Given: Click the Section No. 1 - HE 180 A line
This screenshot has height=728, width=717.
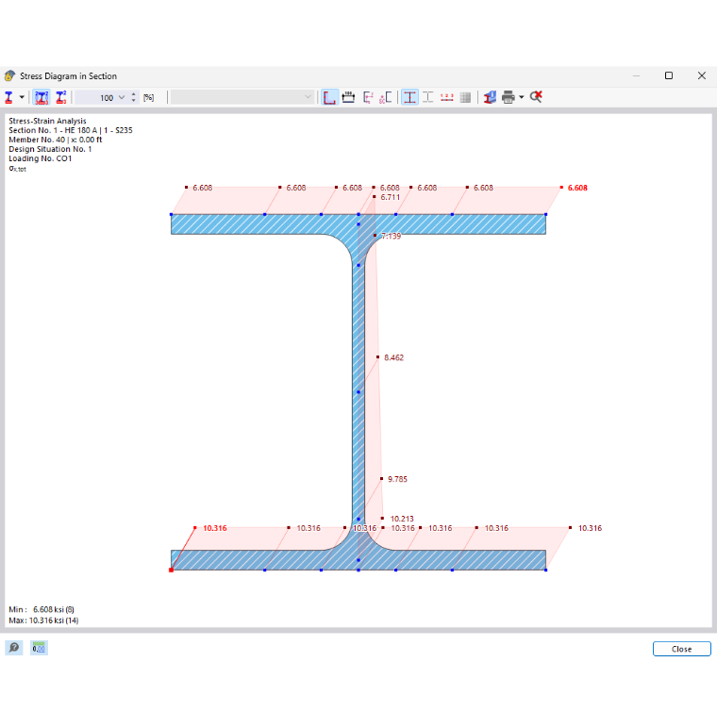Looking at the screenshot, I should pyautogui.click(x=71, y=130).
